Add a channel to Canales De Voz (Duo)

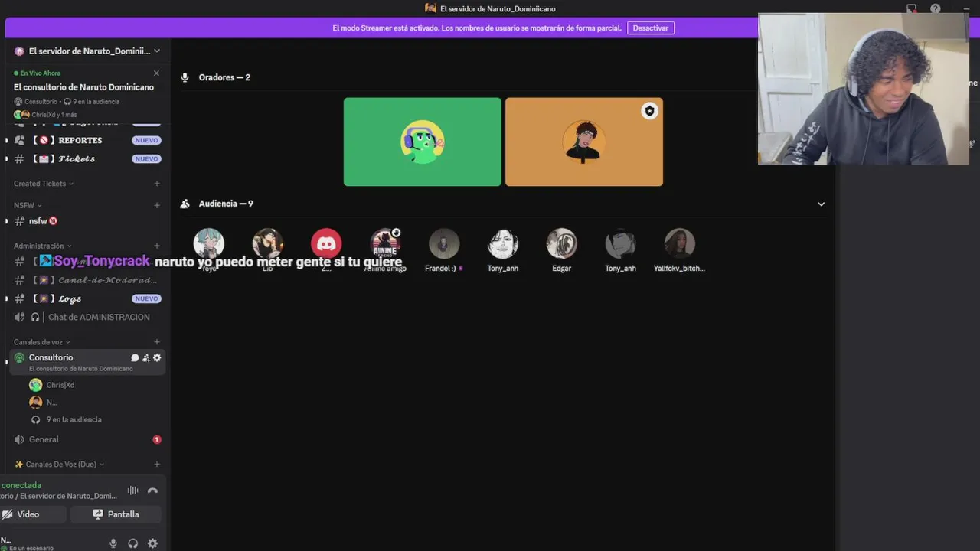[x=156, y=465]
